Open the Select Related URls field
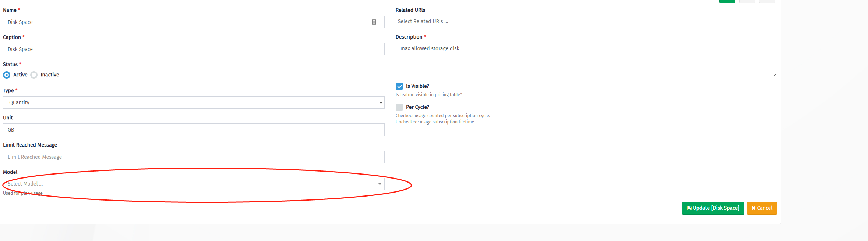 point(586,22)
